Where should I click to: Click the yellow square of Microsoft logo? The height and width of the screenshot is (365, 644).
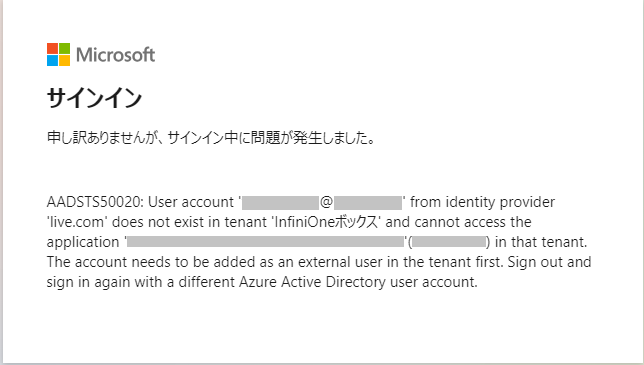tap(64, 60)
